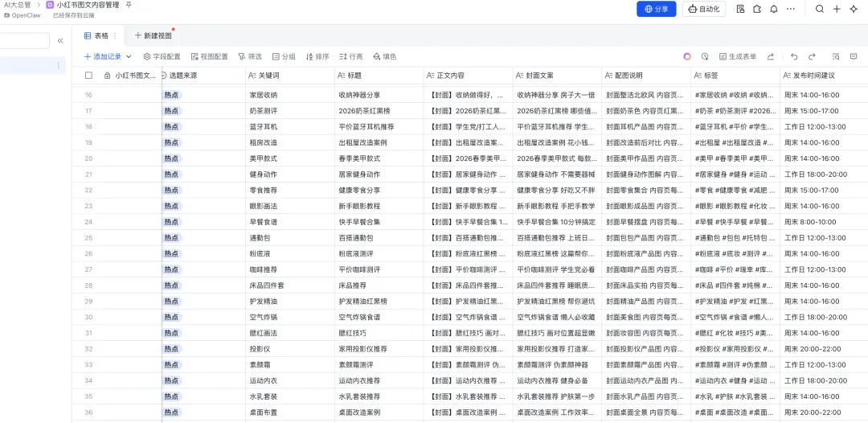Select the 平价蓝牙耳机推荐 title cell

pyautogui.click(x=379, y=127)
